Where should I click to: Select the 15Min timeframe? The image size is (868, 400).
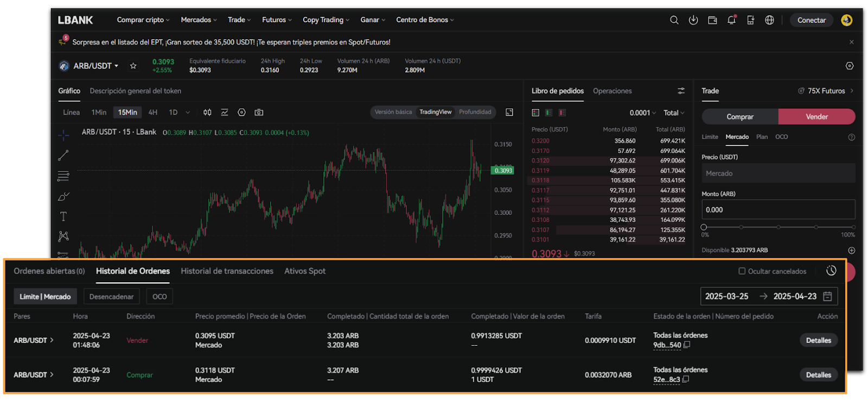(127, 112)
